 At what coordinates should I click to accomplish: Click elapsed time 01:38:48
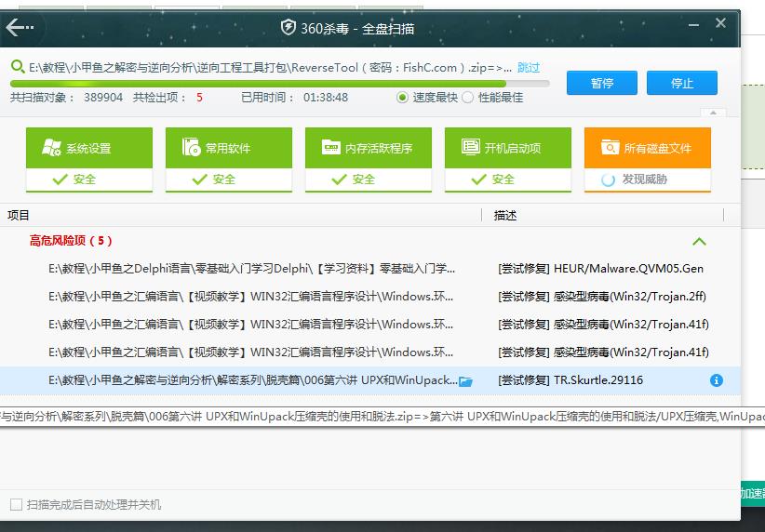tap(326, 98)
